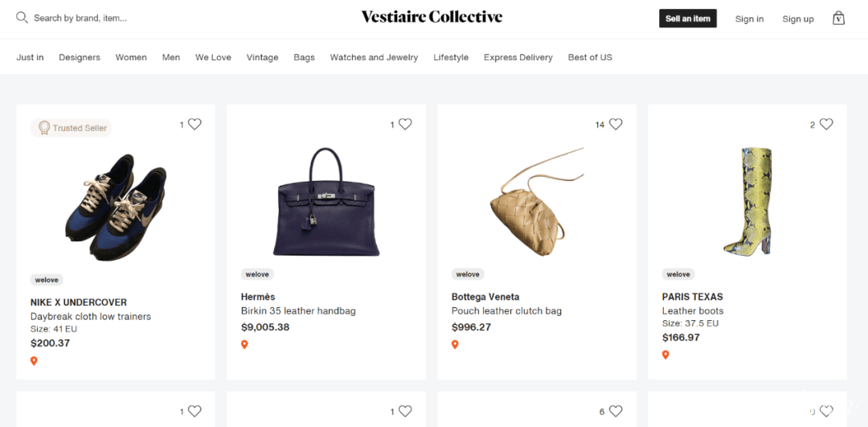Viewport: 868px width, 427px height.
Task: Go to Express Delivery section
Action: [x=518, y=57]
